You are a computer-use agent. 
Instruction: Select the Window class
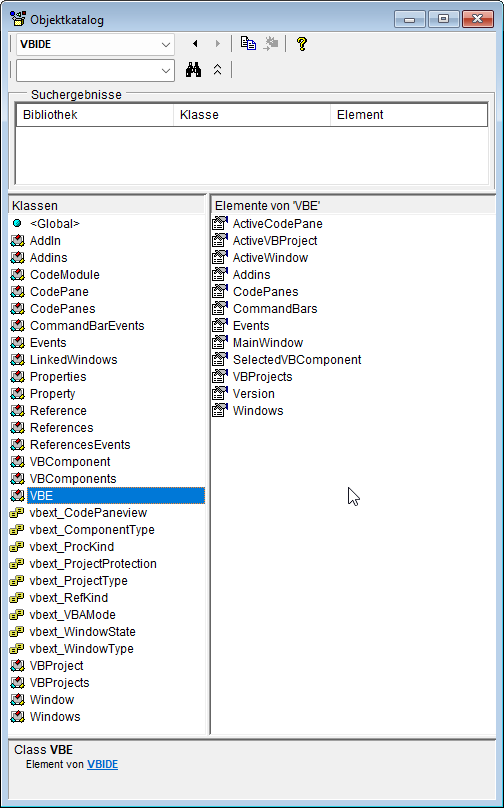tap(52, 700)
